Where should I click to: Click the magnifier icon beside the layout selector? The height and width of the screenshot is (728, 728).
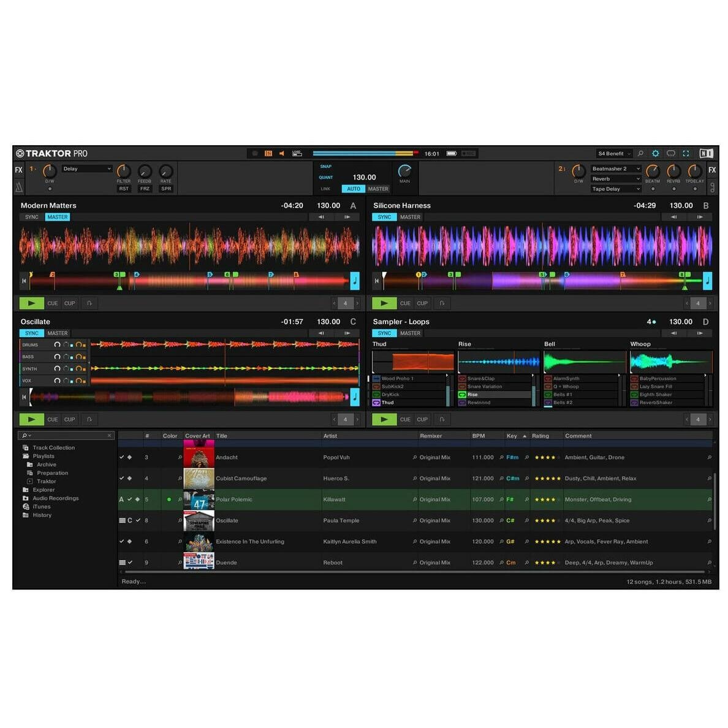pyautogui.click(x=640, y=153)
